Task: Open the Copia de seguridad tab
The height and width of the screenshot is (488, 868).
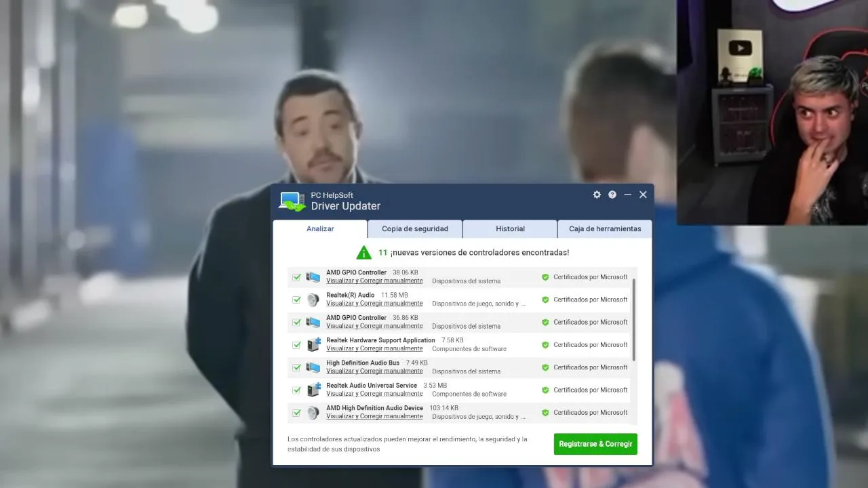Action: tap(415, 229)
